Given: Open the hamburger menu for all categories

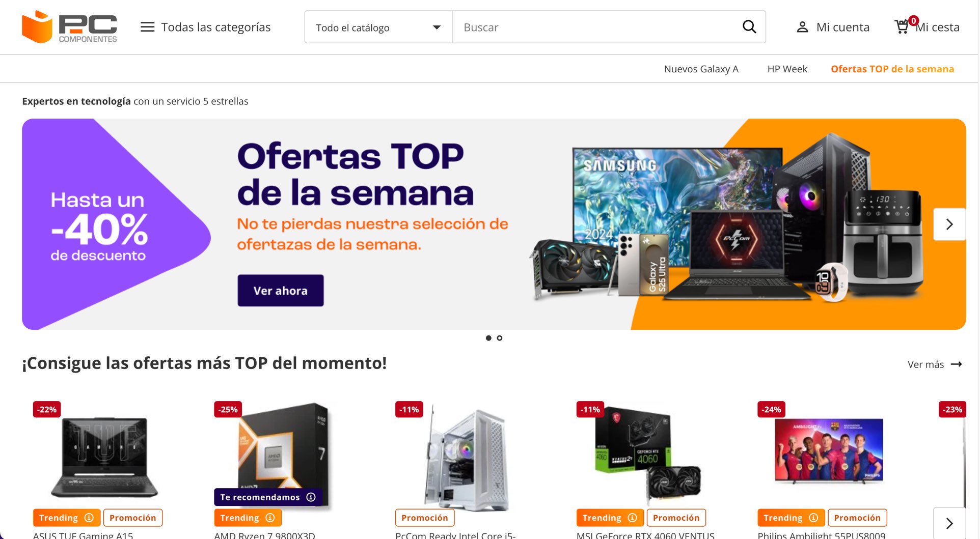Looking at the screenshot, I should point(147,27).
